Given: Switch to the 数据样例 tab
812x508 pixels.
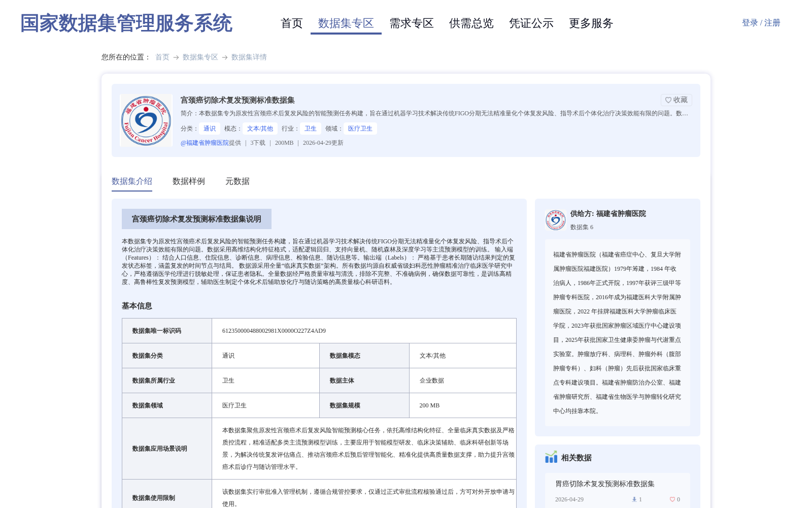Looking at the screenshot, I should click(x=189, y=181).
